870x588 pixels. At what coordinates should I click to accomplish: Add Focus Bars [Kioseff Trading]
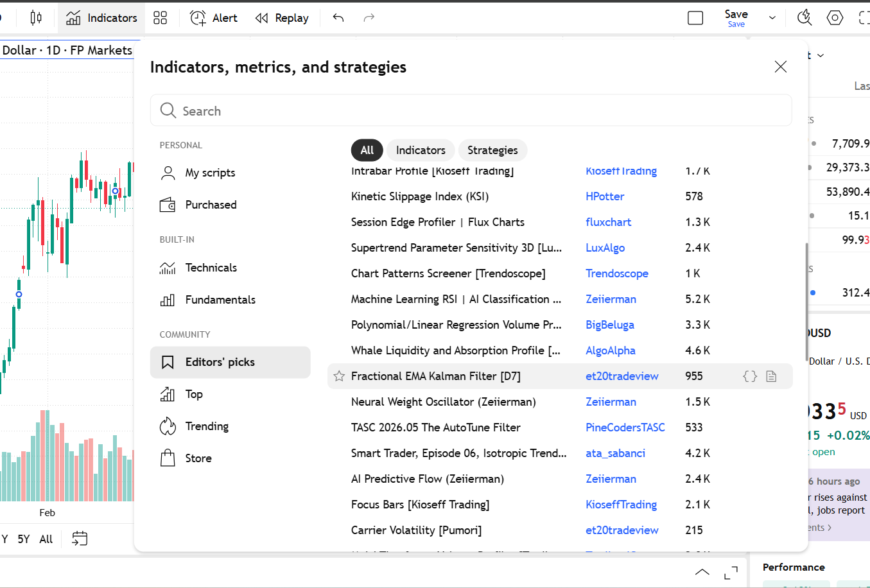[421, 505]
